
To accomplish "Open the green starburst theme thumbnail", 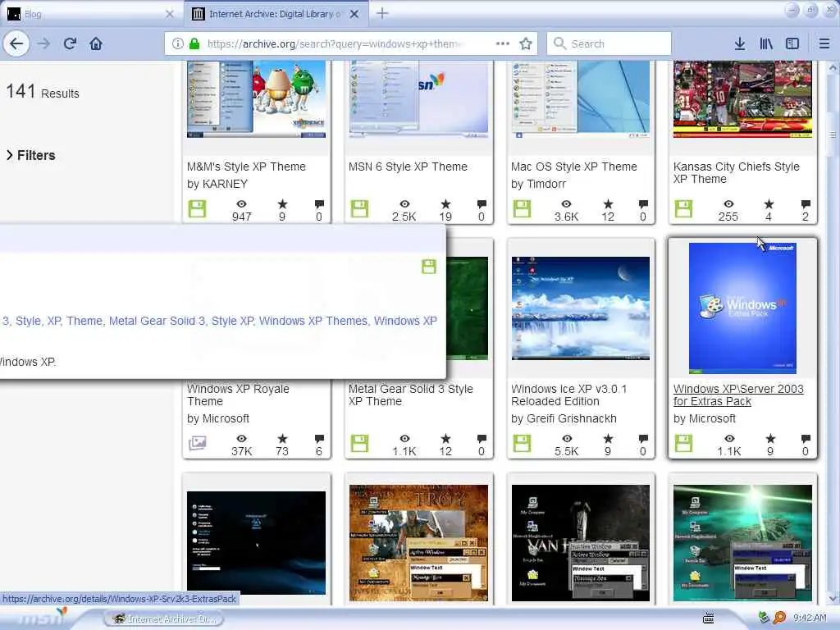I will coord(742,543).
